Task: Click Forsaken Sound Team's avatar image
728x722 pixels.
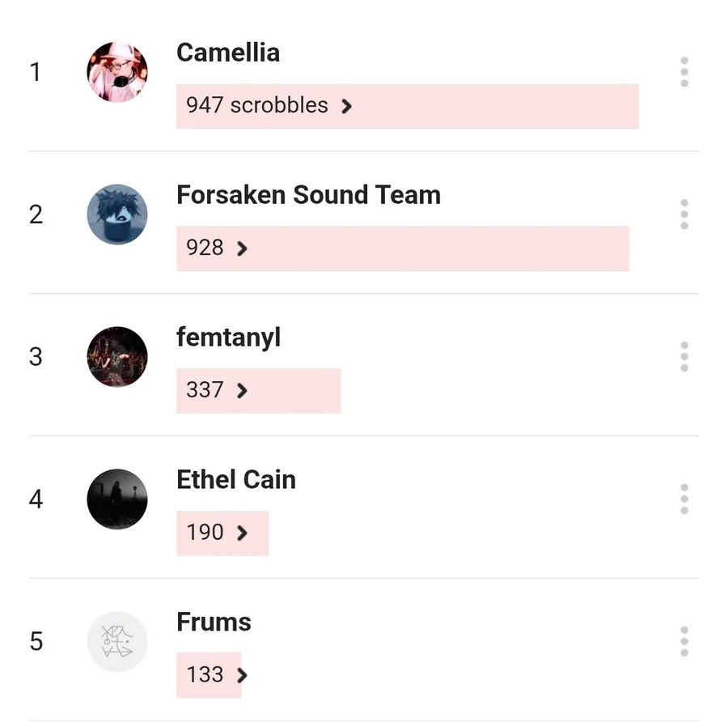Action: 117,214
